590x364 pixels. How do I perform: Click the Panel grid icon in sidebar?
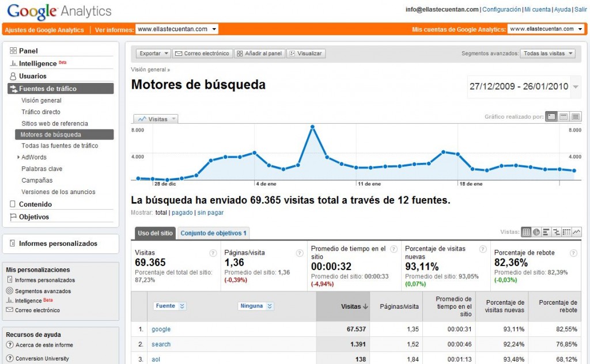(x=13, y=50)
